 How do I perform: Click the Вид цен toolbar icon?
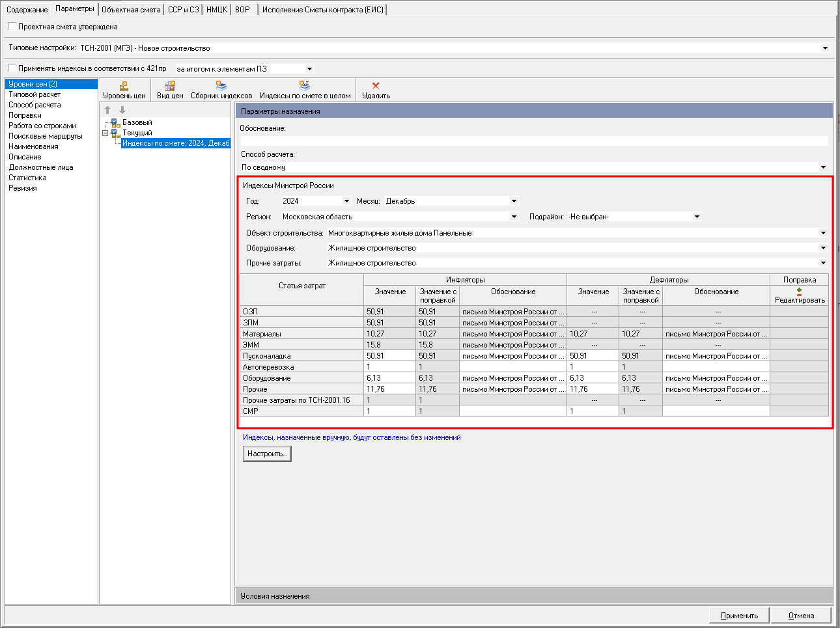[x=170, y=86]
